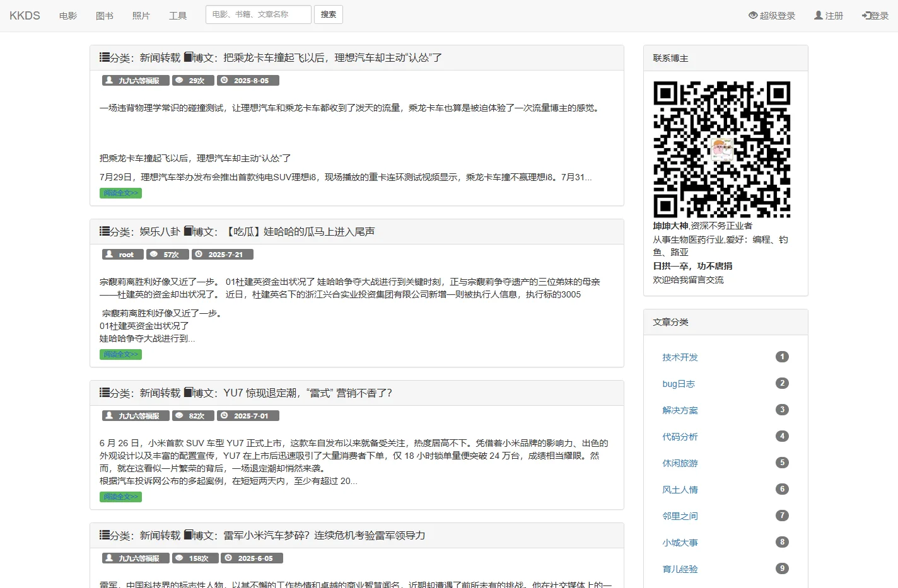Click the 158次 views badge

click(x=195, y=558)
